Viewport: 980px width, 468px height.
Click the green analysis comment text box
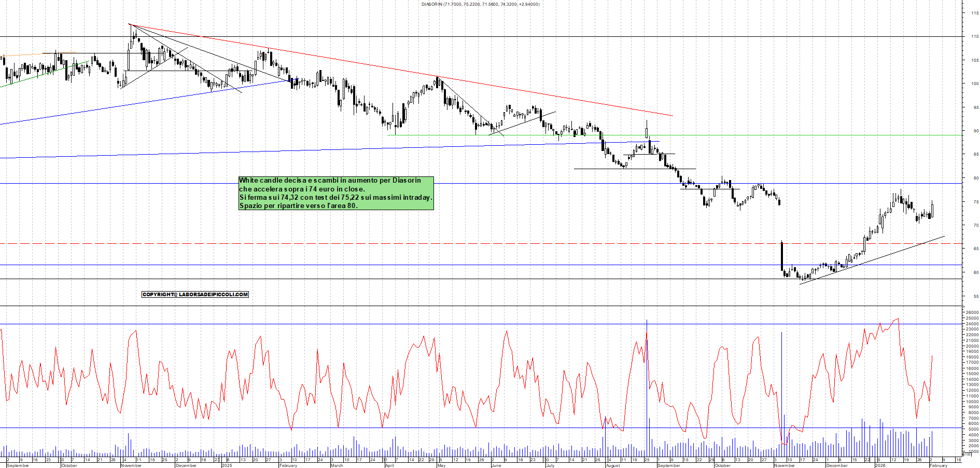[335, 193]
